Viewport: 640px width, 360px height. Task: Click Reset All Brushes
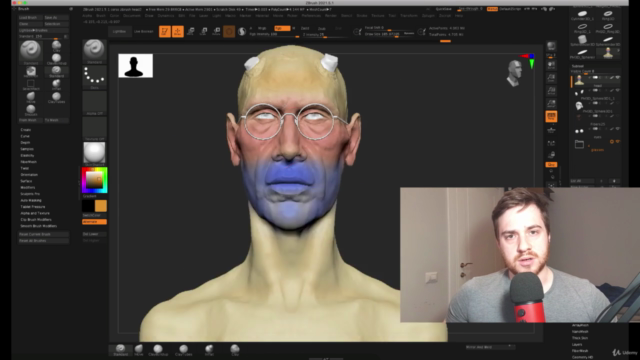[x=44, y=241]
